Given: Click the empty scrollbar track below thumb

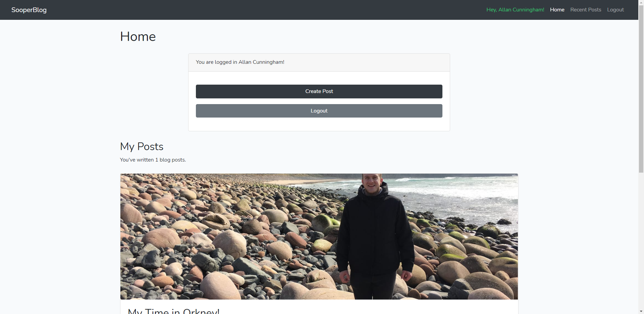Looking at the screenshot, I should click(641, 240).
